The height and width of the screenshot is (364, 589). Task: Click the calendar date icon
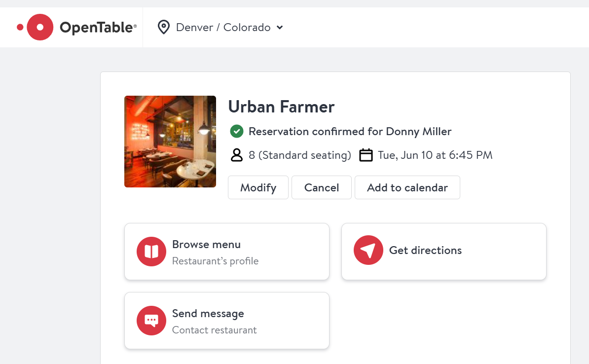coord(366,155)
